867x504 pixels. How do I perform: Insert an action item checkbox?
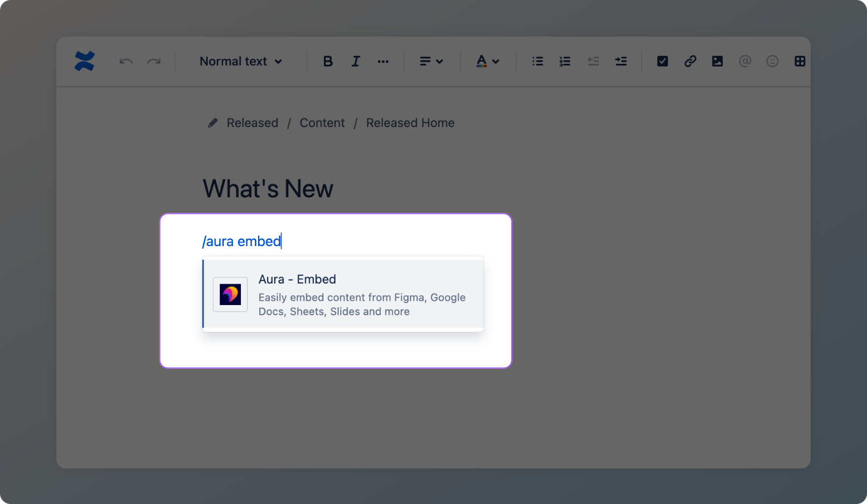pos(663,62)
